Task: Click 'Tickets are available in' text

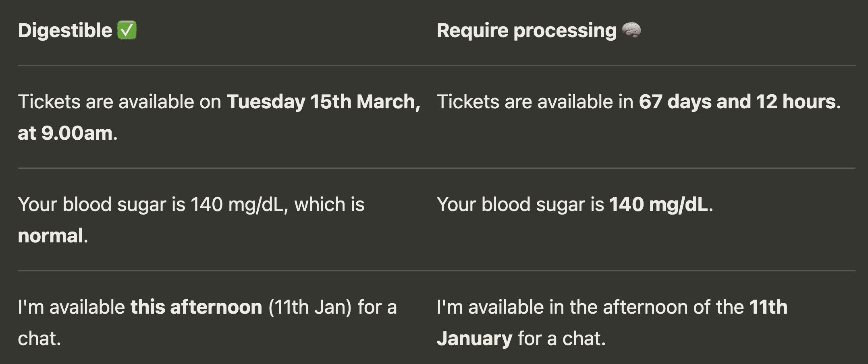Action: click(x=535, y=102)
